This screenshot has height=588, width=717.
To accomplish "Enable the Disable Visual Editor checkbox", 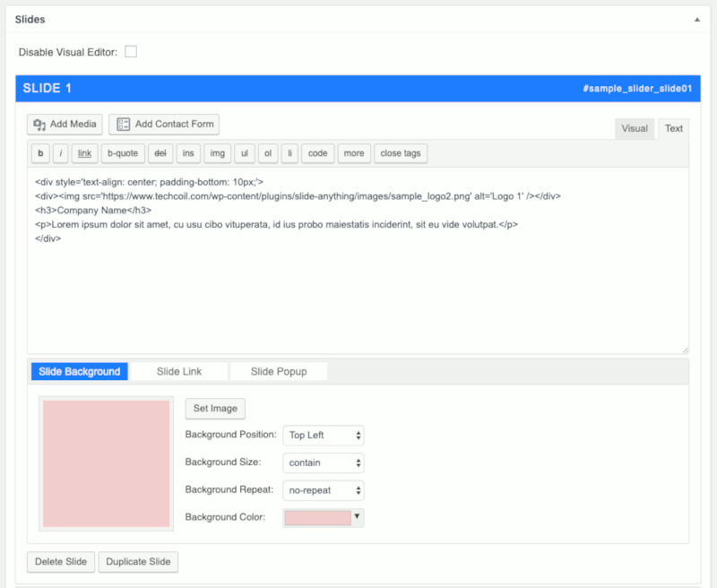I will pyautogui.click(x=131, y=51).
